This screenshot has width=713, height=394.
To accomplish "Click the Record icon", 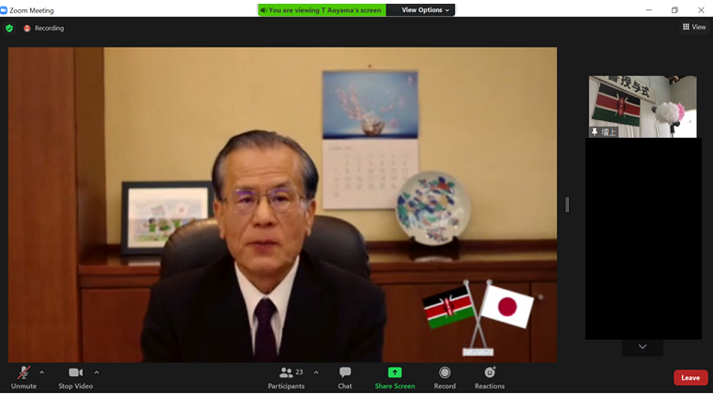I will pyautogui.click(x=445, y=373).
